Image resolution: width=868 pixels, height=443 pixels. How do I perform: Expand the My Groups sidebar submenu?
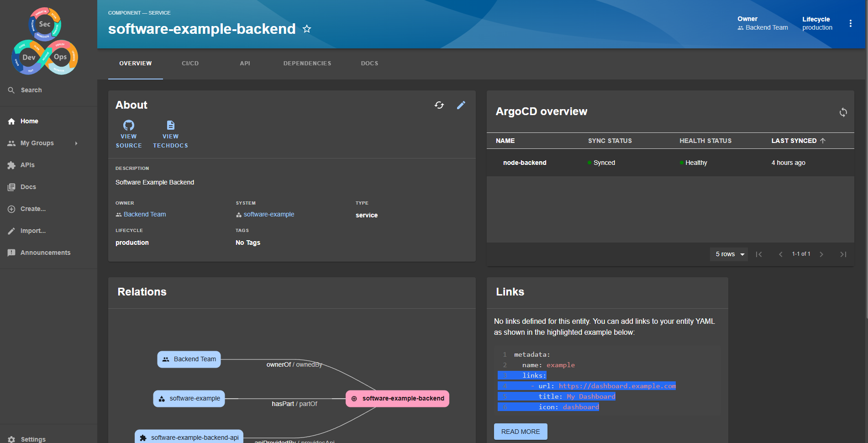pos(76,143)
